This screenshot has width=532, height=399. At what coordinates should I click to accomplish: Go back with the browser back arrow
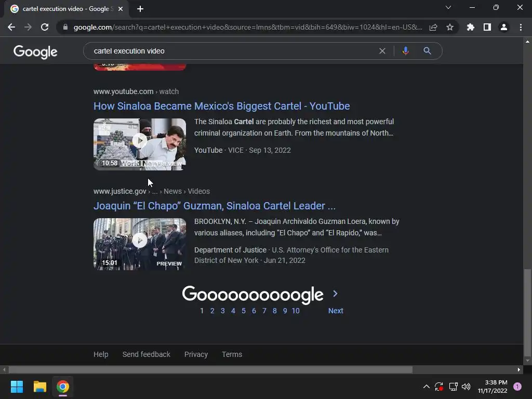(x=11, y=27)
